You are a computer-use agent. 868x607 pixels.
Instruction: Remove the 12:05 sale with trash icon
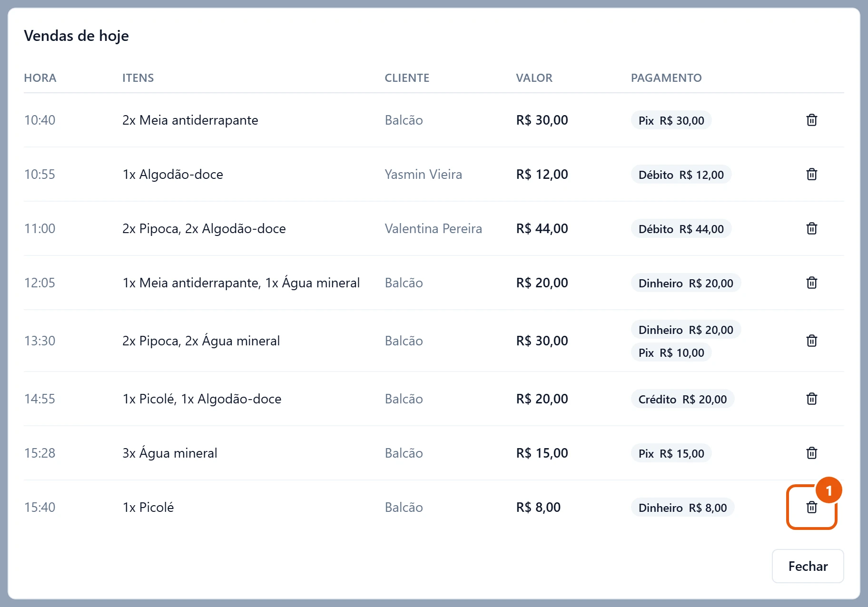811,283
